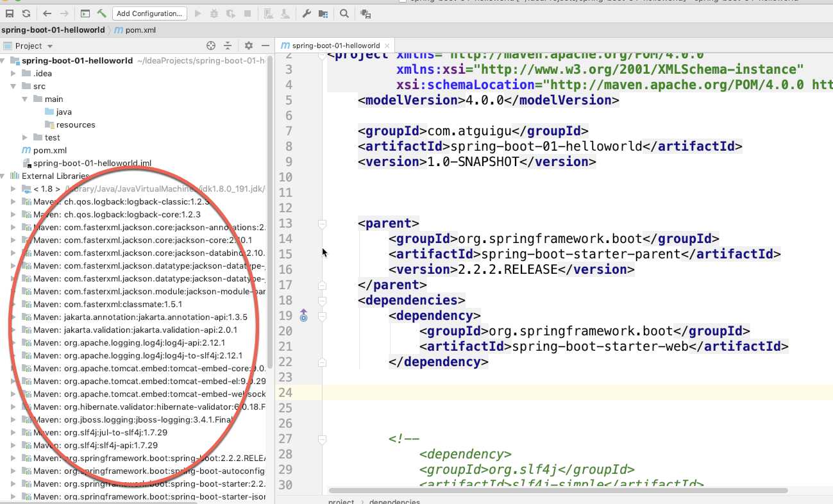The width and height of the screenshot is (833, 504).
Task: Fold the dependencies tag at line 18
Action: (x=323, y=301)
